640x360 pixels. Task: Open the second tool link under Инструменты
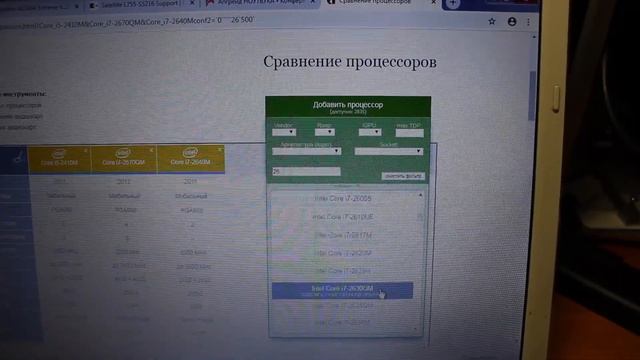[x=21, y=116]
